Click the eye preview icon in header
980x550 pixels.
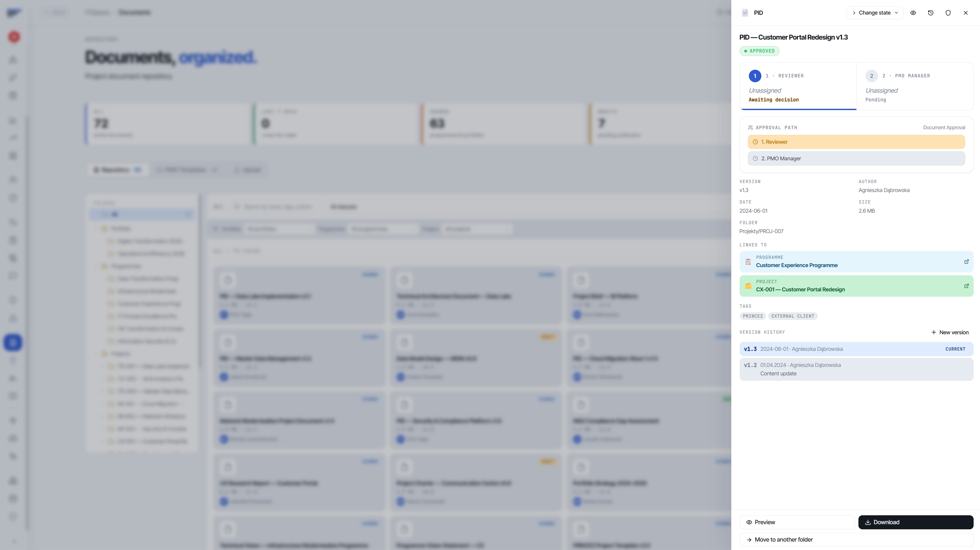(913, 13)
